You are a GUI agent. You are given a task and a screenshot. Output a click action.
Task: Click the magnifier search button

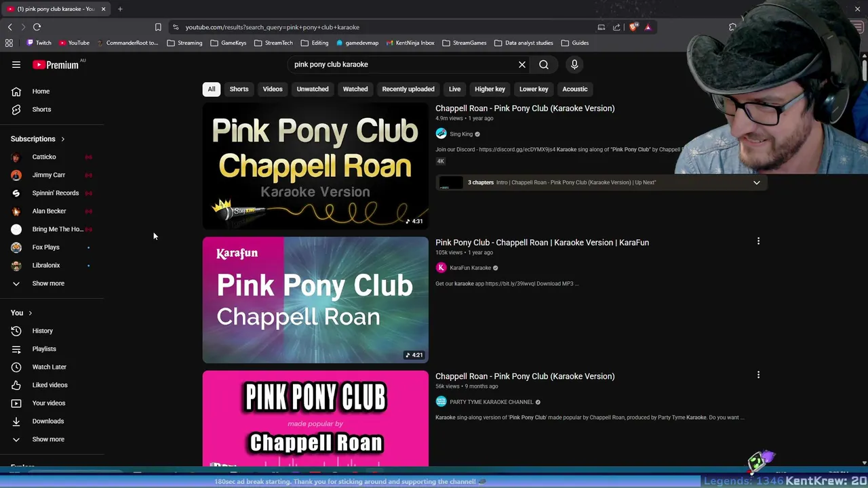coord(544,64)
